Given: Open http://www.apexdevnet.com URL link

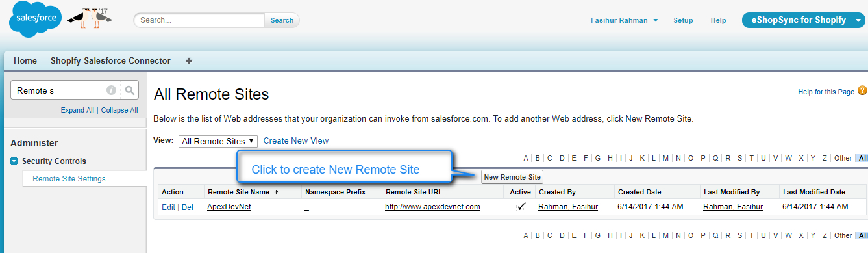Looking at the screenshot, I should tap(432, 207).
